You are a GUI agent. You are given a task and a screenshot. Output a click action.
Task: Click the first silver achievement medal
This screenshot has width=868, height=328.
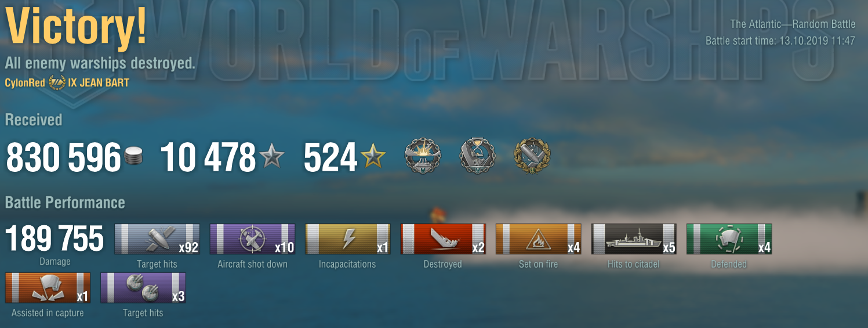(x=422, y=156)
